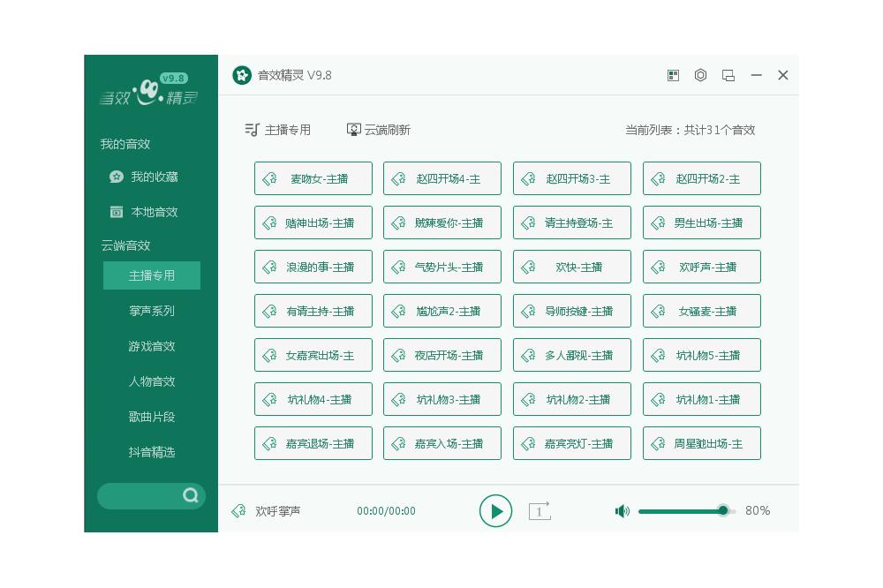This screenshot has height=588, width=883.
Task: Play the 女骚麦-主播 sound button
Action: click(702, 311)
